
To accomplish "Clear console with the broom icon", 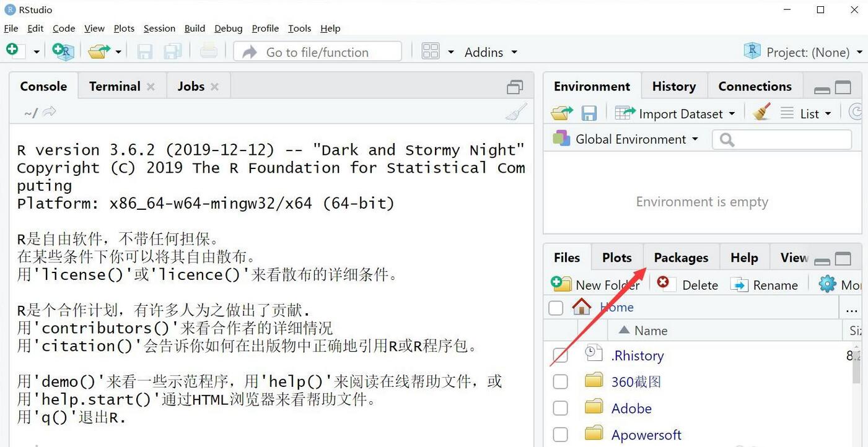I will pos(515,112).
